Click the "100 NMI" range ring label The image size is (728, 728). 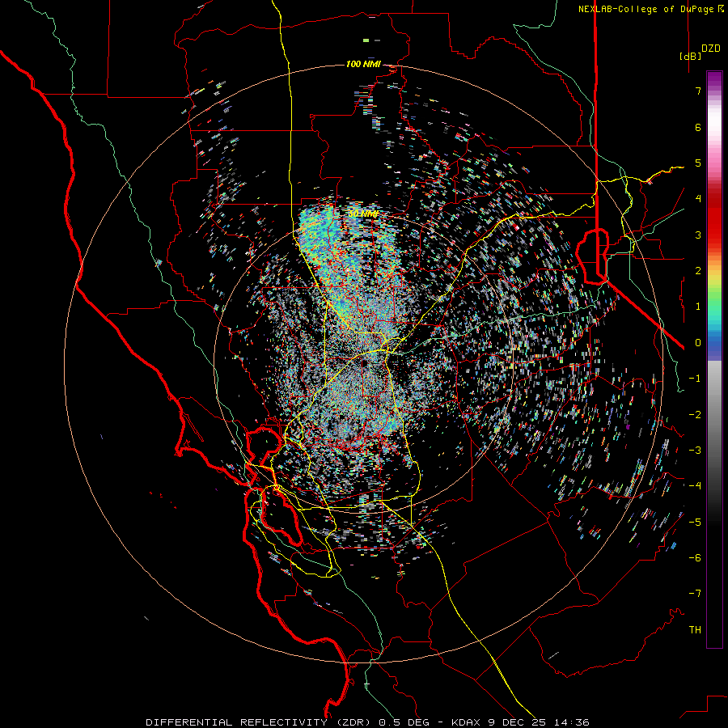pos(363,64)
